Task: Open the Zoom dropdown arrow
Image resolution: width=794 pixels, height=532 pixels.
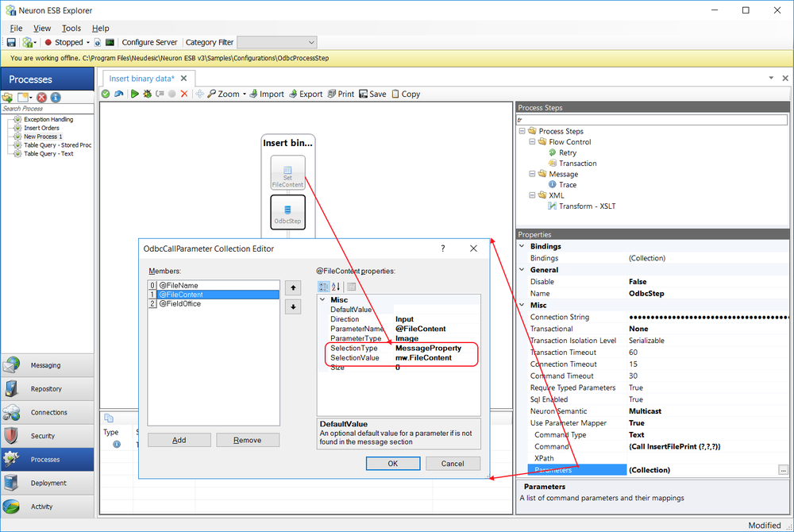Action: coord(244,94)
